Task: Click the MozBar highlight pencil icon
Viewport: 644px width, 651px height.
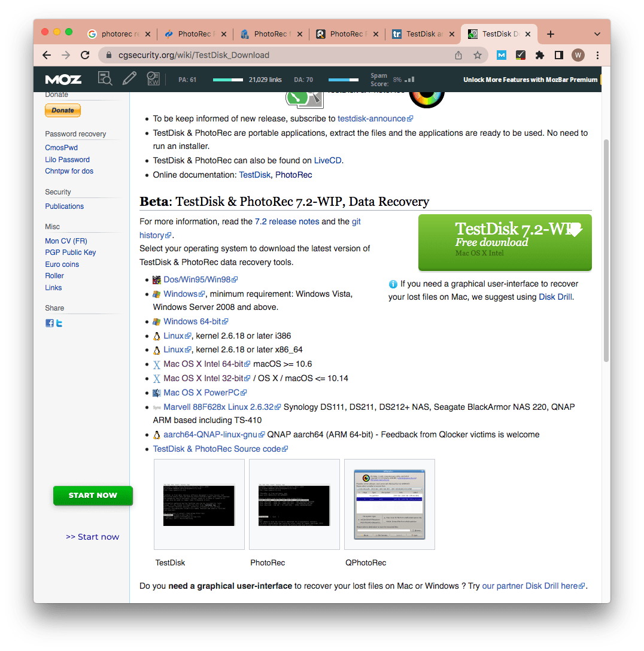Action: (x=129, y=78)
